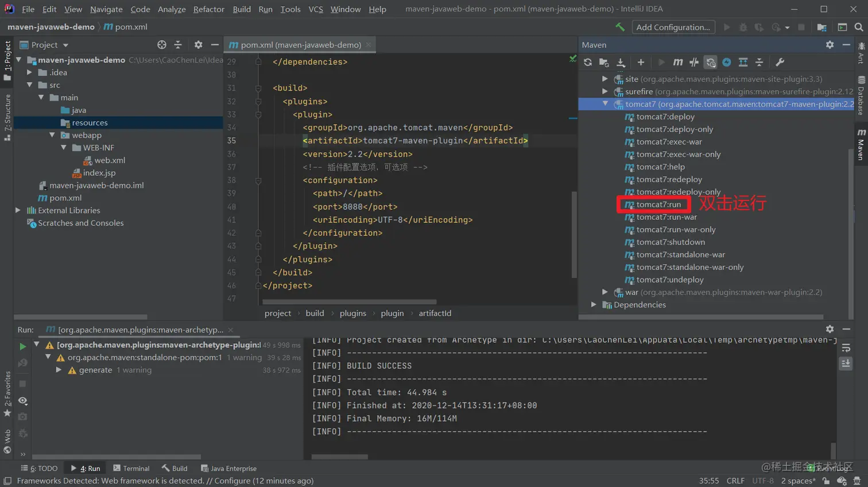Expand the Dependencies node in Maven panel
Viewport: 868px width, 487px height.
(594, 305)
